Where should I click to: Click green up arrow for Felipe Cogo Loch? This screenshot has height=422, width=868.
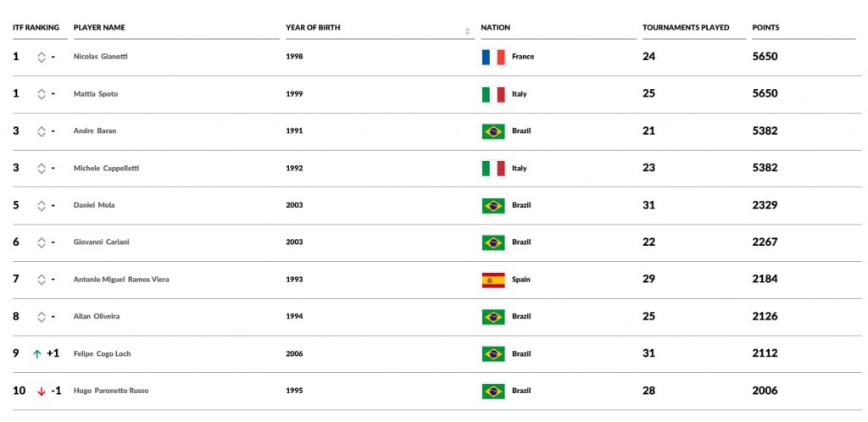tap(37, 354)
